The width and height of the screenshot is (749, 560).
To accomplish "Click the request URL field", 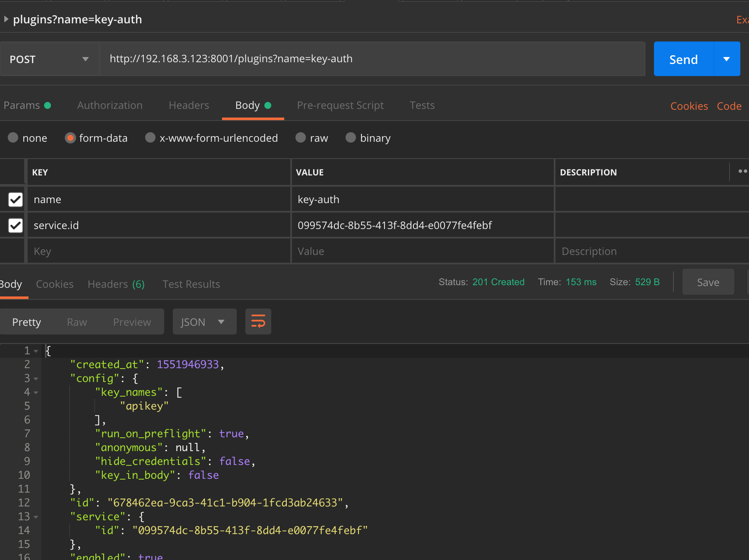I will [x=372, y=59].
